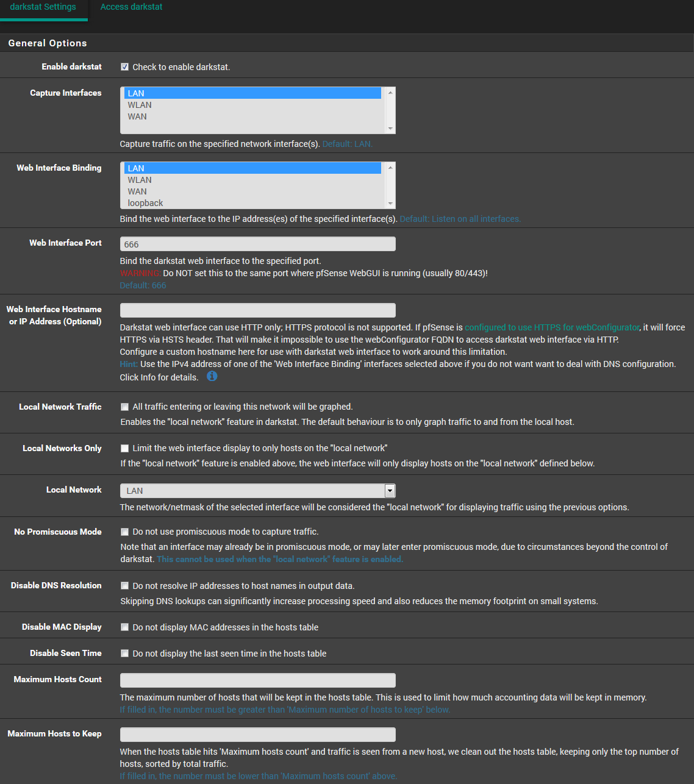Uncheck the Enable darkstat checkbox
The height and width of the screenshot is (784, 694).
pyautogui.click(x=124, y=67)
